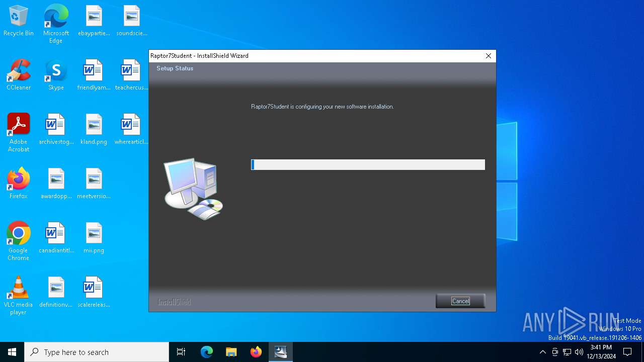This screenshot has height=362, width=644.
Task: Click the 'configuring your new software installation' message
Action: [322, 107]
